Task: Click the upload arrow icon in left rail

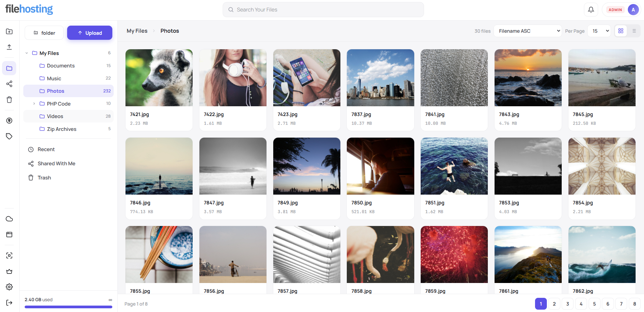Action: click(x=9, y=47)
